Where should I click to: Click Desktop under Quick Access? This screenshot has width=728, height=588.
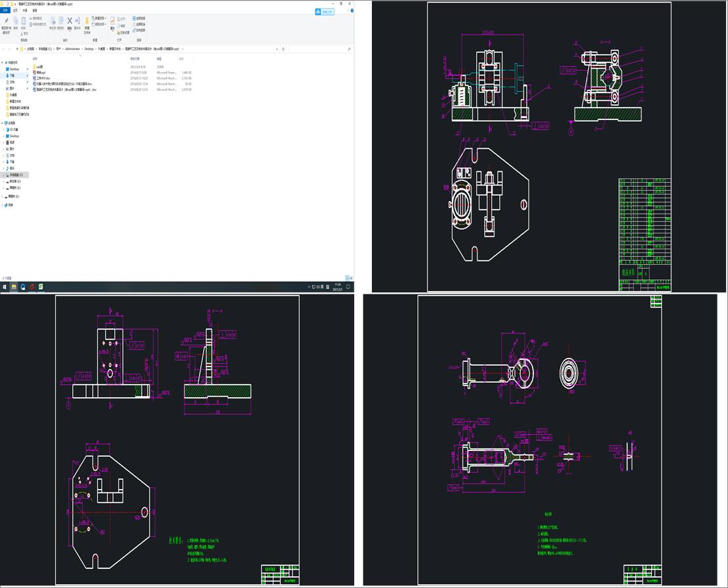14,69
